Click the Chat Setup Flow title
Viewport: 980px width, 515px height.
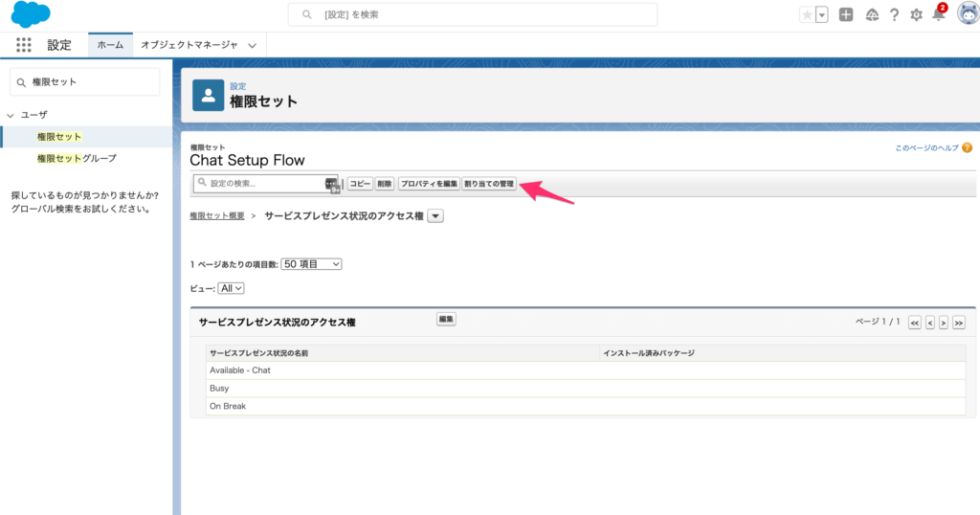coord(247,160)
